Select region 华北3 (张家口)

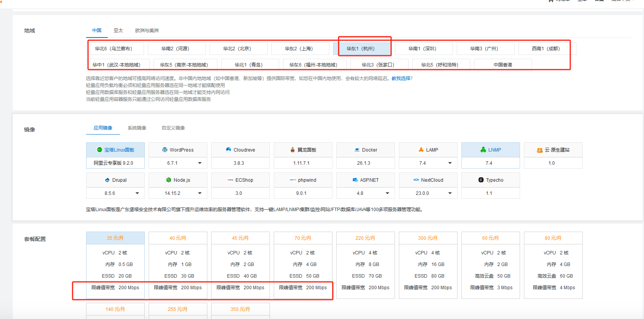click(x=380, y=65)
